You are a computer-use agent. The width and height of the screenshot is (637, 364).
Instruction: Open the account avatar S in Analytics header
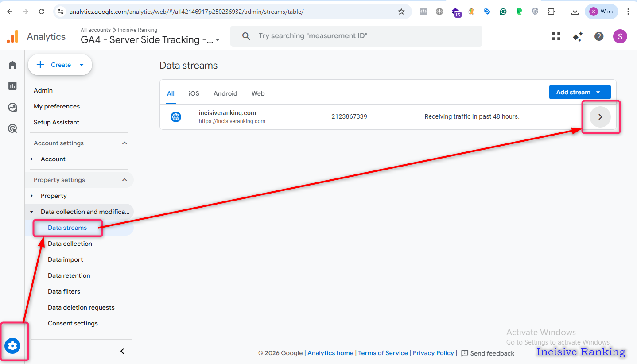620,36
